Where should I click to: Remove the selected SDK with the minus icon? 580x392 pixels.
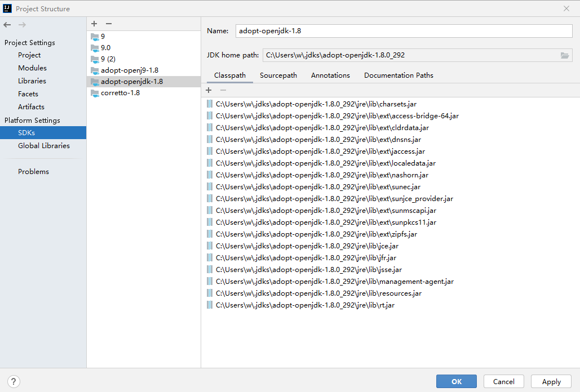pyautogui.click(x=108, y=24)
